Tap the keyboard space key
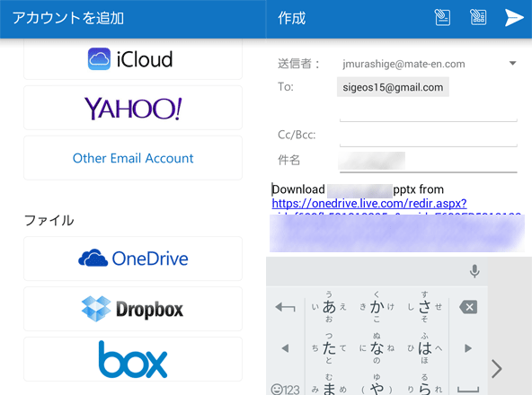532x395 pixels. point(468,390)
